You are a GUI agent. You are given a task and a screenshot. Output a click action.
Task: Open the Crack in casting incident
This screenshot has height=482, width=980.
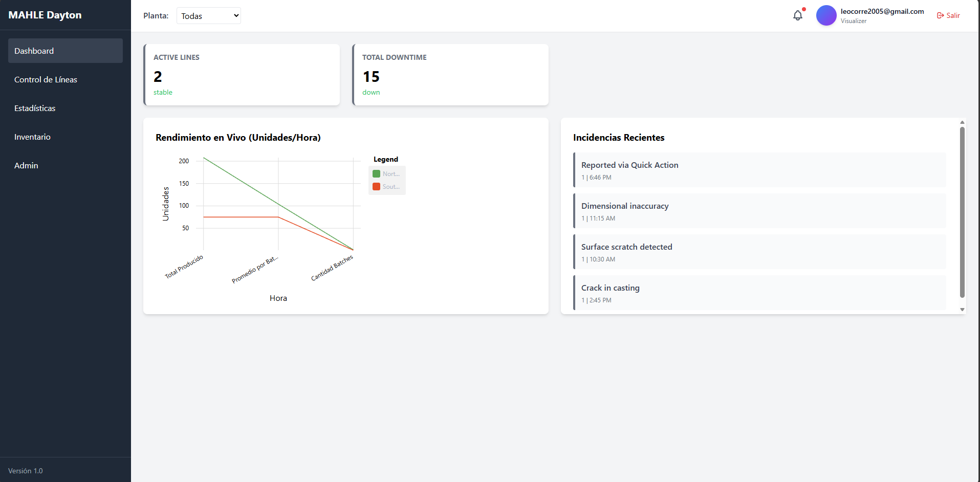[759, 293]
